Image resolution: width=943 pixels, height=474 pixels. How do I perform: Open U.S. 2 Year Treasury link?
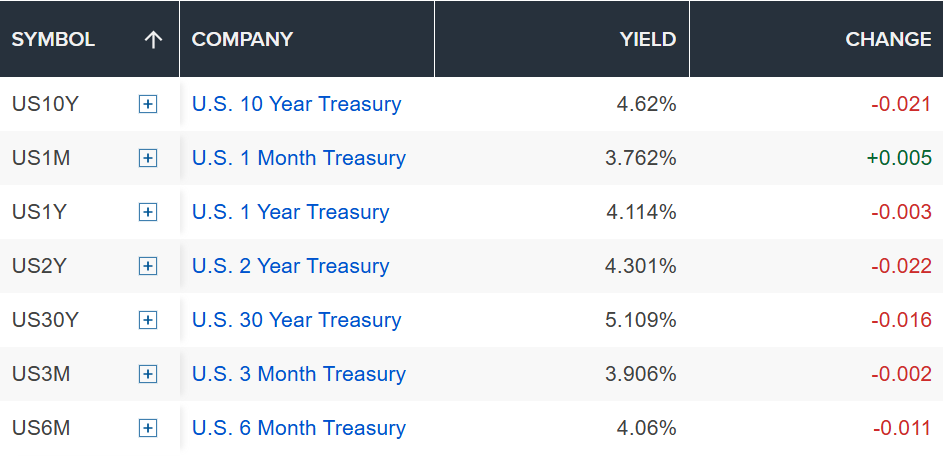coord(290,266)
